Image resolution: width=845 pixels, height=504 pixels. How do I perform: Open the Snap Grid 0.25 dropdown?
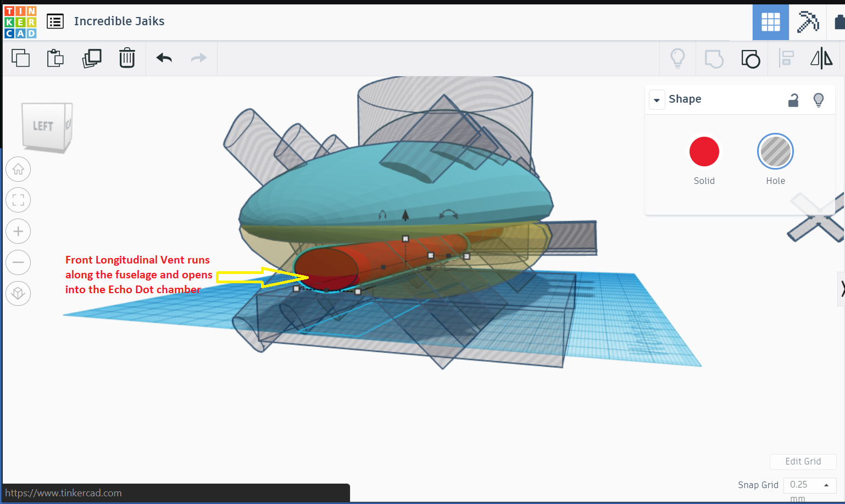coord(809,485)
